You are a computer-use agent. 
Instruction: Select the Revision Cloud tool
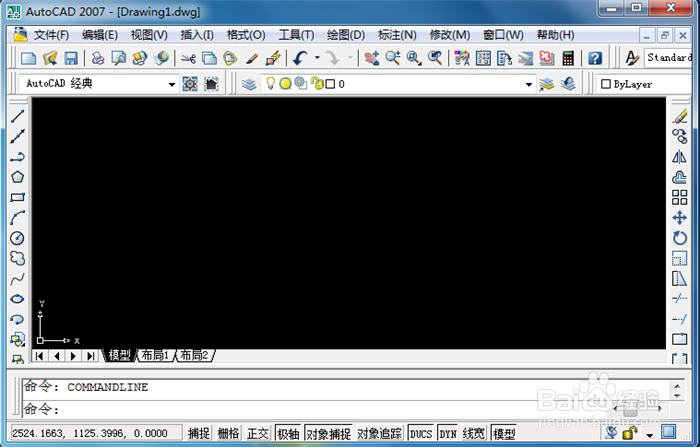coord(17,258)
